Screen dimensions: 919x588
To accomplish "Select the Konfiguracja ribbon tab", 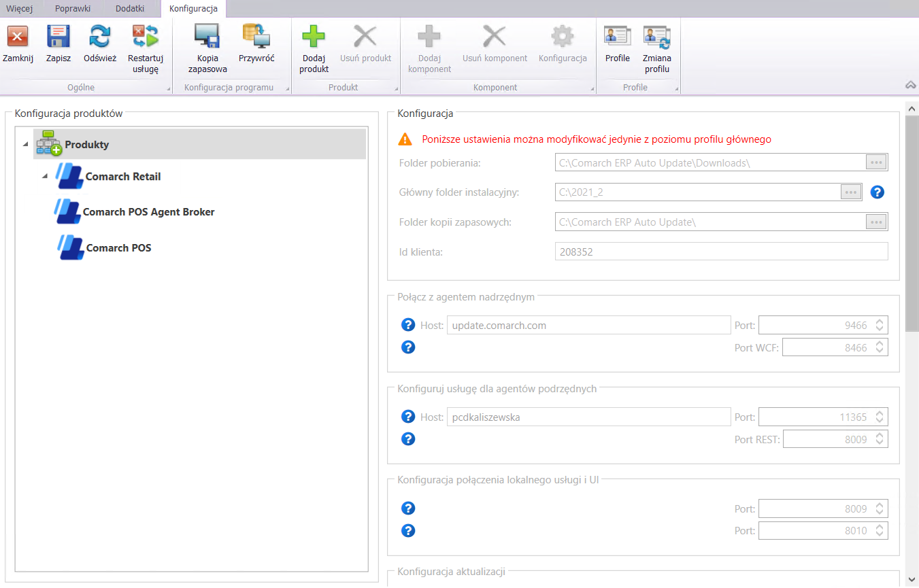I will 194,9.
